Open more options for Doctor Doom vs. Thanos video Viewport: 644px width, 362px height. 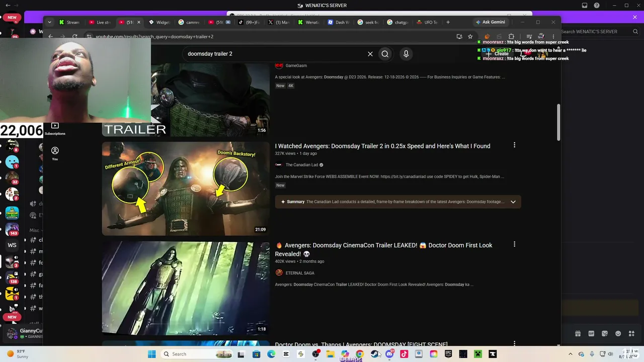(x=514, y=344)
